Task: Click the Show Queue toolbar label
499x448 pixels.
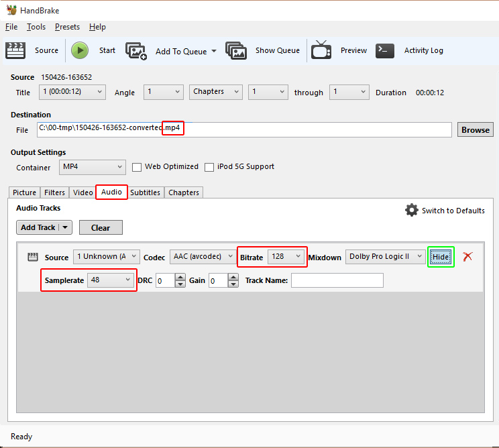Action: 278,50
